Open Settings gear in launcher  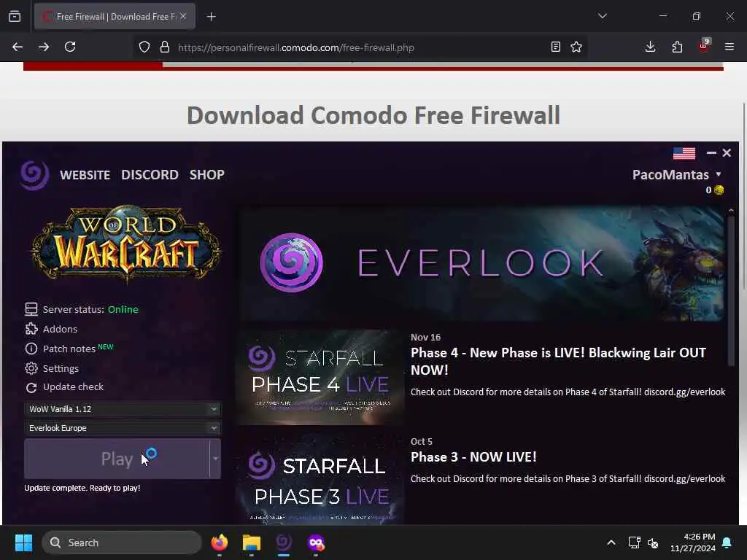[31, 368]
